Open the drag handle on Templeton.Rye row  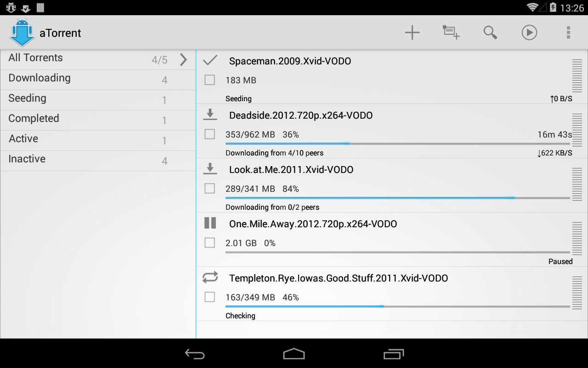coord(578,292)
